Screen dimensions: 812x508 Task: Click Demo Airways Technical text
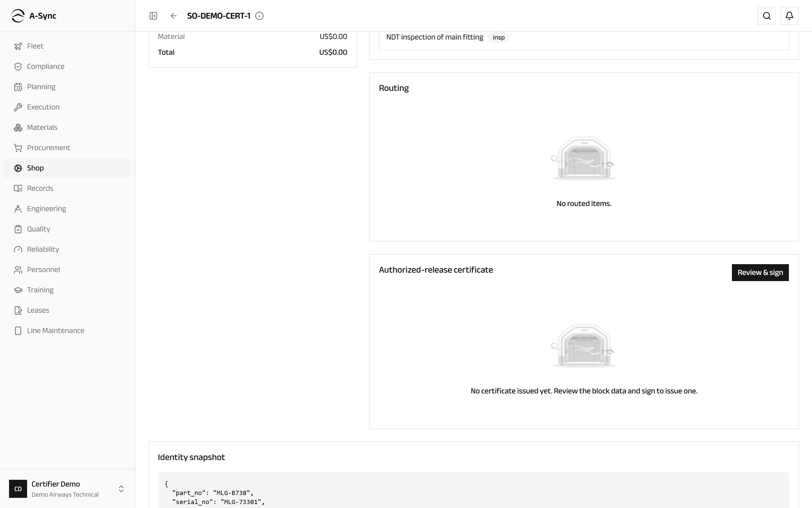point(65,494)
